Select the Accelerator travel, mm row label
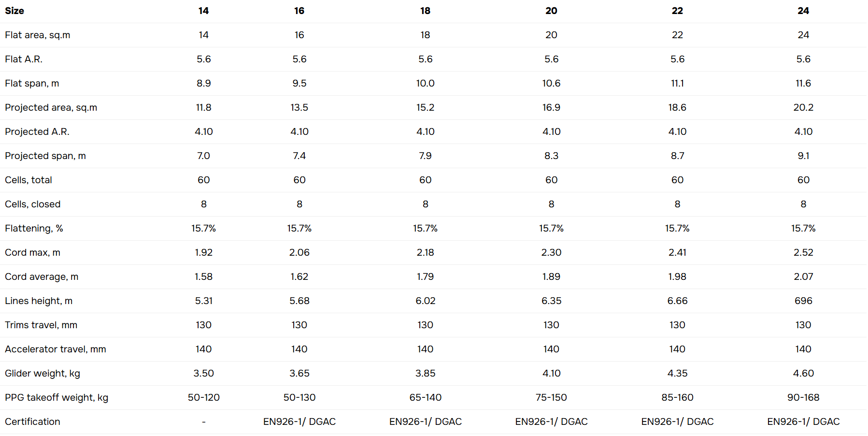868x436 pixels. click(56, 349)
